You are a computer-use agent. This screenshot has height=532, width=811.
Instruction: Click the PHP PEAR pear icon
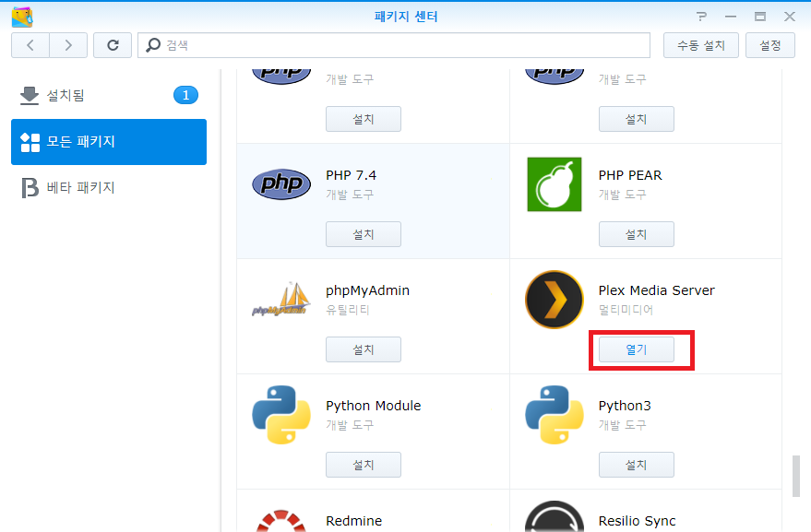555,184
